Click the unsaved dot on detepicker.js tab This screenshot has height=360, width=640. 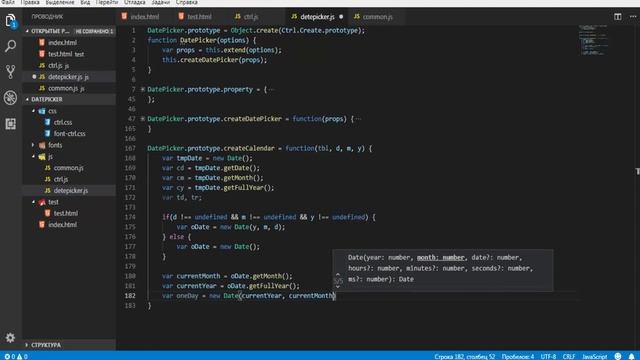pyautogui.click(x=341, y=17)
